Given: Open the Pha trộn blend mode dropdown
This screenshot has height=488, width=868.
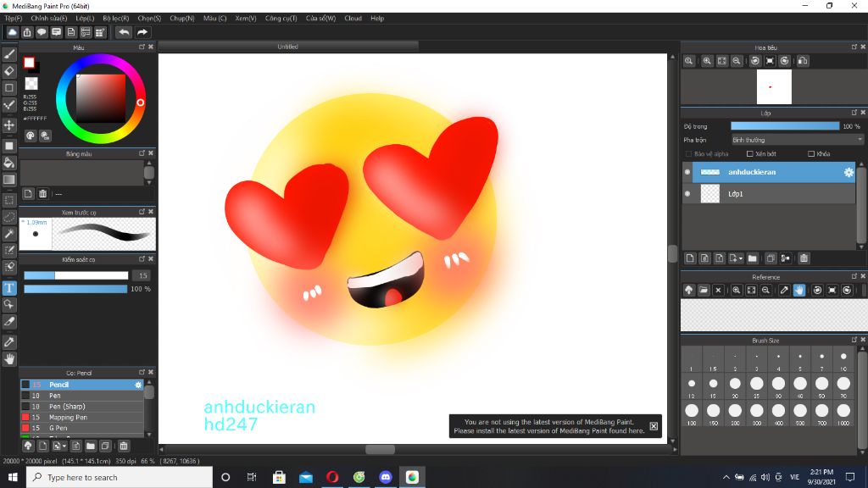Looking at the screenshot, I should tap(797, 140).
